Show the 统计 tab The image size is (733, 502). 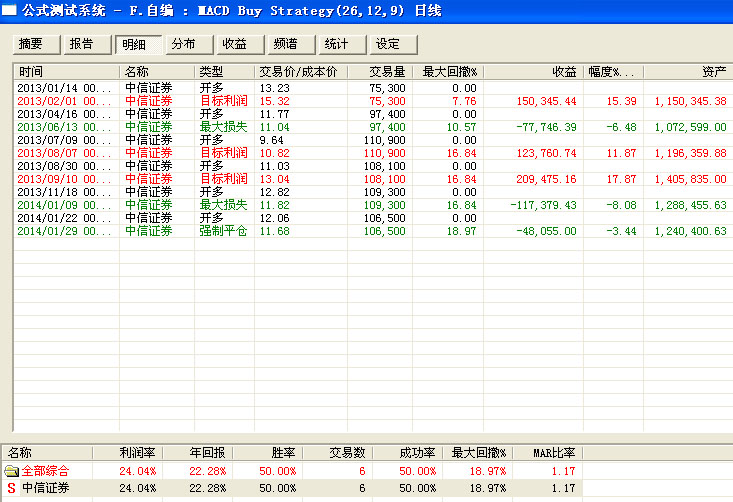pyautogui.click(x=342, y=44)
